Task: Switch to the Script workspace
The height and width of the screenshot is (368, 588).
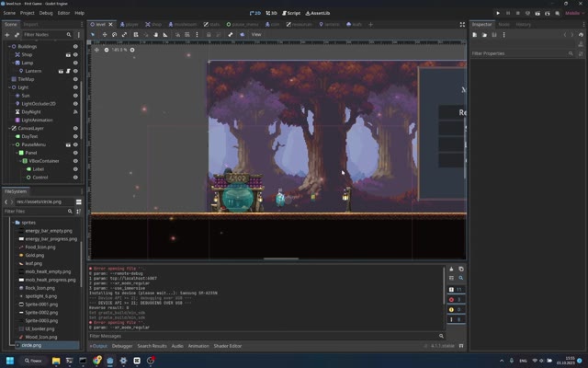Action: point(291,13)
